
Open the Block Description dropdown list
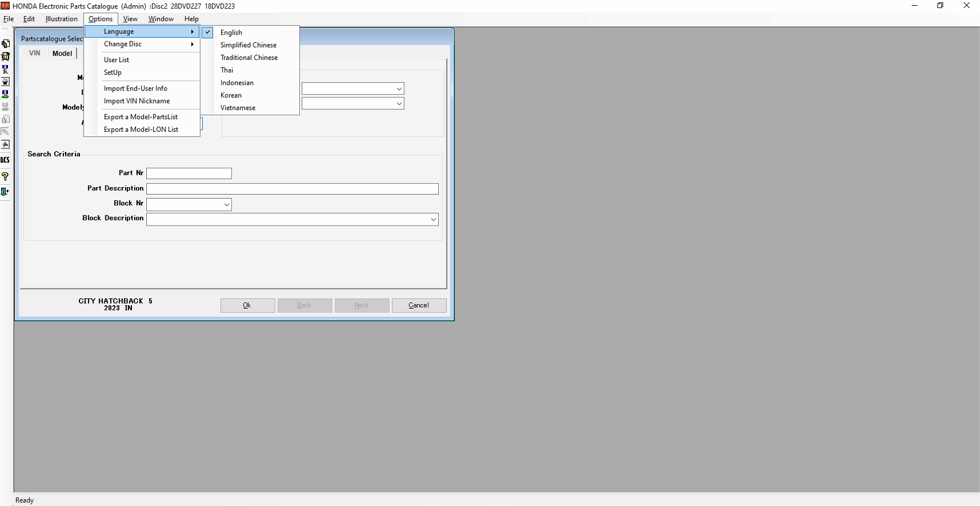click(x=433, y=219)
